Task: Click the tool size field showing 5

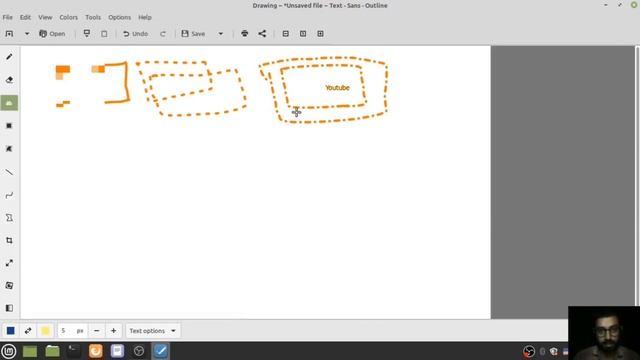Action: [72, 331]
